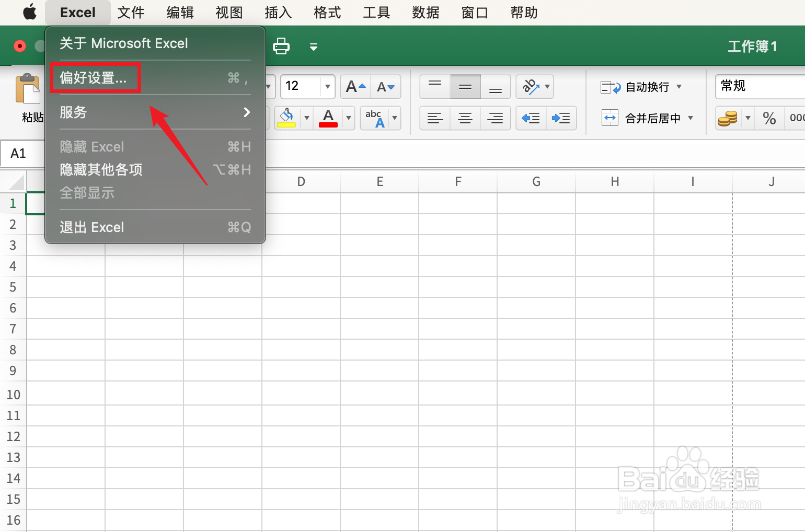805x532 pixels.
Task: Increase font size with large A button
Action: [x=356, y=87]
